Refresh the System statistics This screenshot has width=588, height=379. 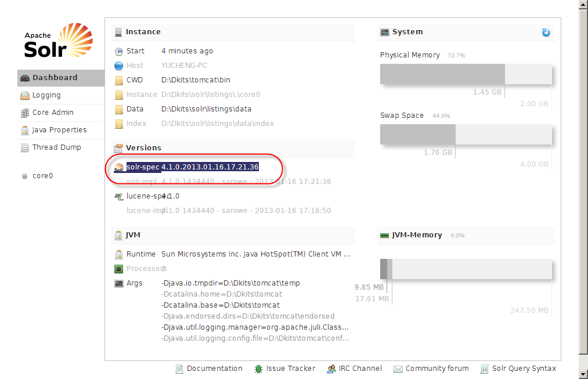pyautogui.click(x=546, y=33)
